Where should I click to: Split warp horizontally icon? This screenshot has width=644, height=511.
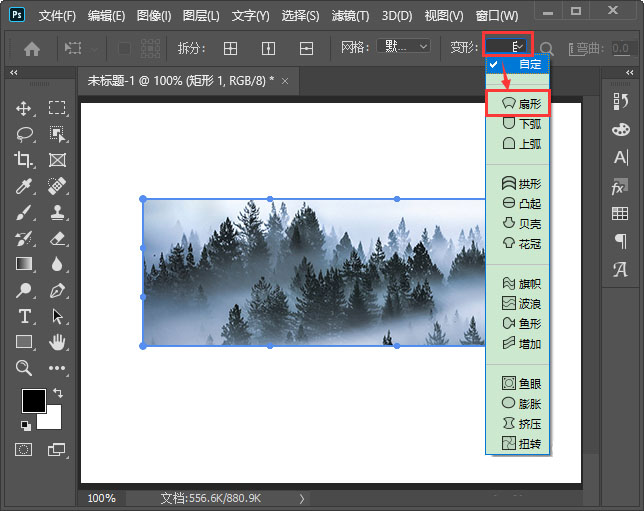tap(306, 48)
